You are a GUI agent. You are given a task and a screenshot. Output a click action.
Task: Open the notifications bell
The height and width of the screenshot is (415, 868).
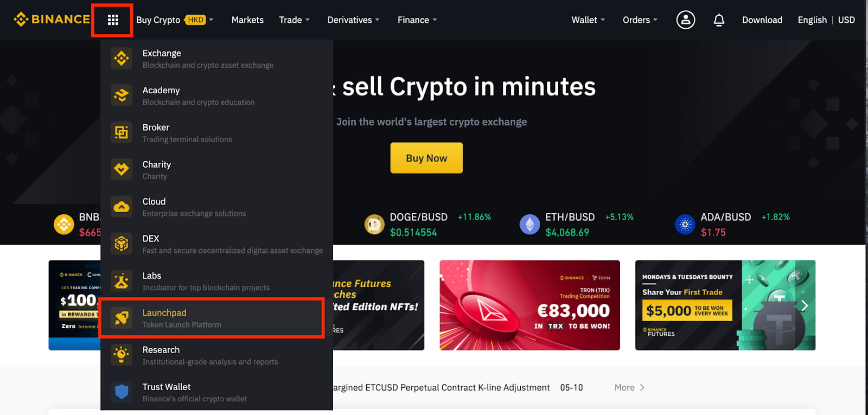[x=719, y=20]
